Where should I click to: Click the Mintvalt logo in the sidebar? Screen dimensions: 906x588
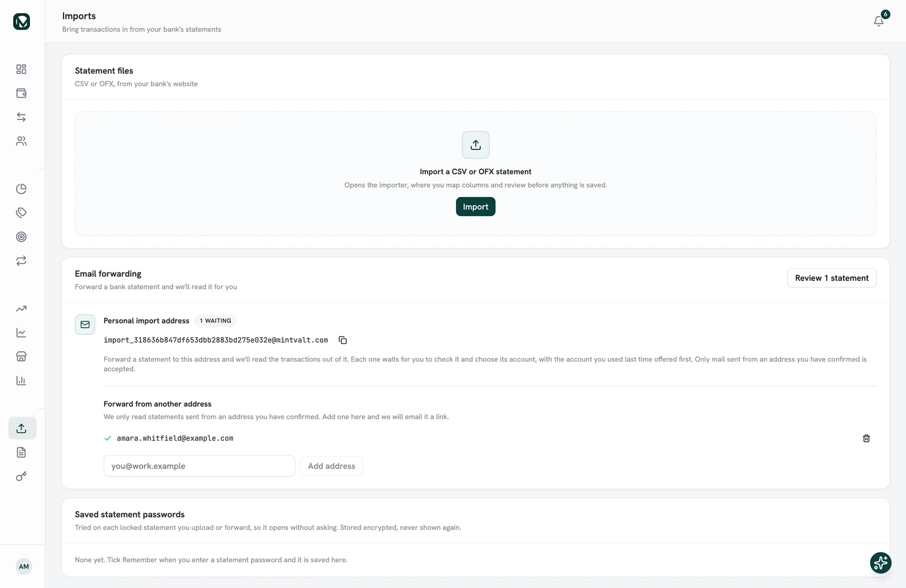22,22
